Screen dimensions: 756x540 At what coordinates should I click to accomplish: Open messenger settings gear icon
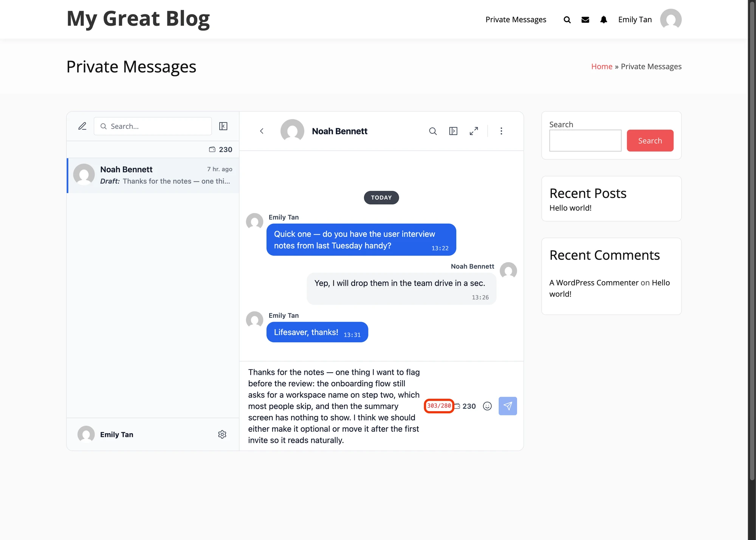pos(222,435)
